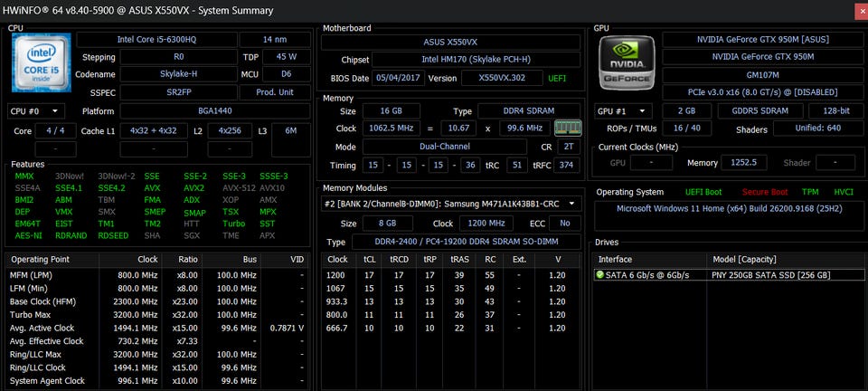Click the Skylake-H codename field
868x391 pixels.
click(178, 74)
